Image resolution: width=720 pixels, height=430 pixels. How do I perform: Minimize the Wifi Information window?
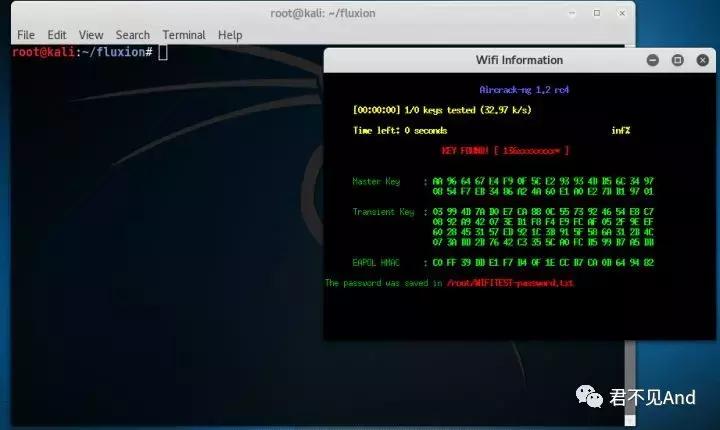pos(652,60)
